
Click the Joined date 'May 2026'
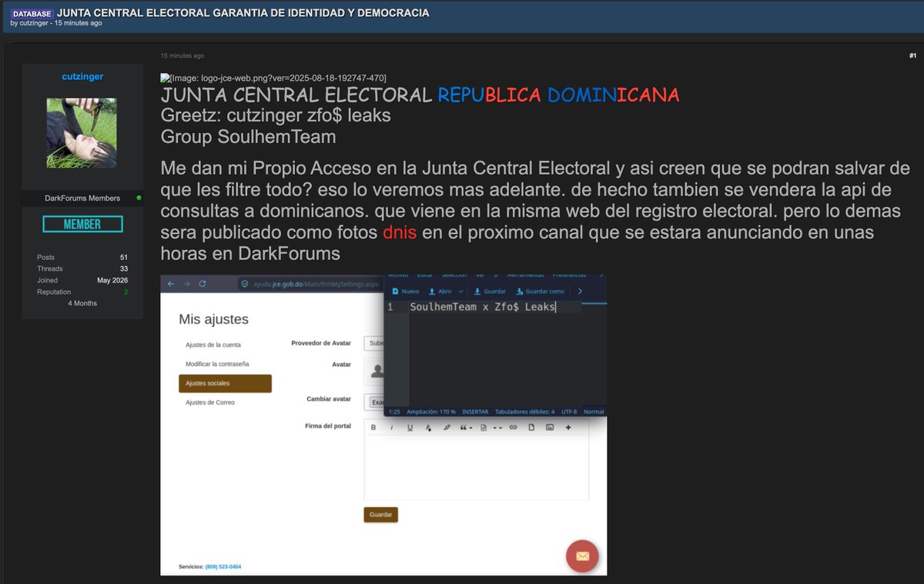coord(113,280)
